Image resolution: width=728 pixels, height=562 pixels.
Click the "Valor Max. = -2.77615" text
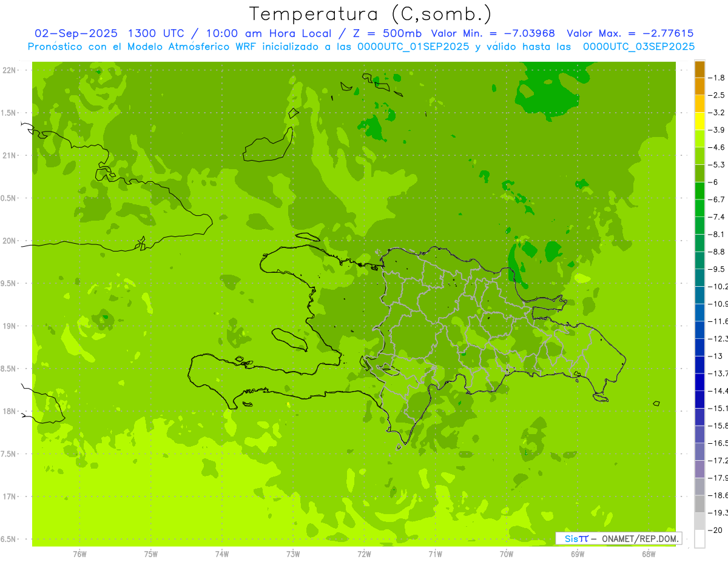pyautogui.click(x=630, y=33)
